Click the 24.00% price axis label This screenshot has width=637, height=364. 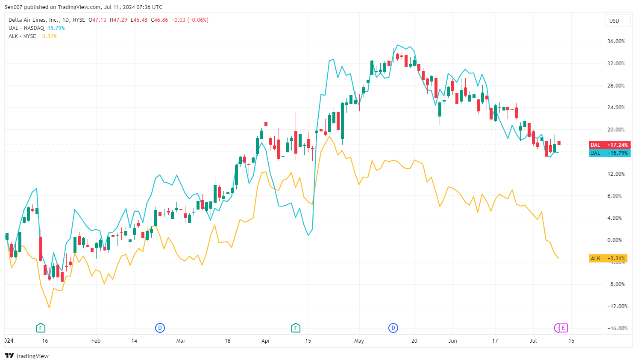click(x=616, y=108)
